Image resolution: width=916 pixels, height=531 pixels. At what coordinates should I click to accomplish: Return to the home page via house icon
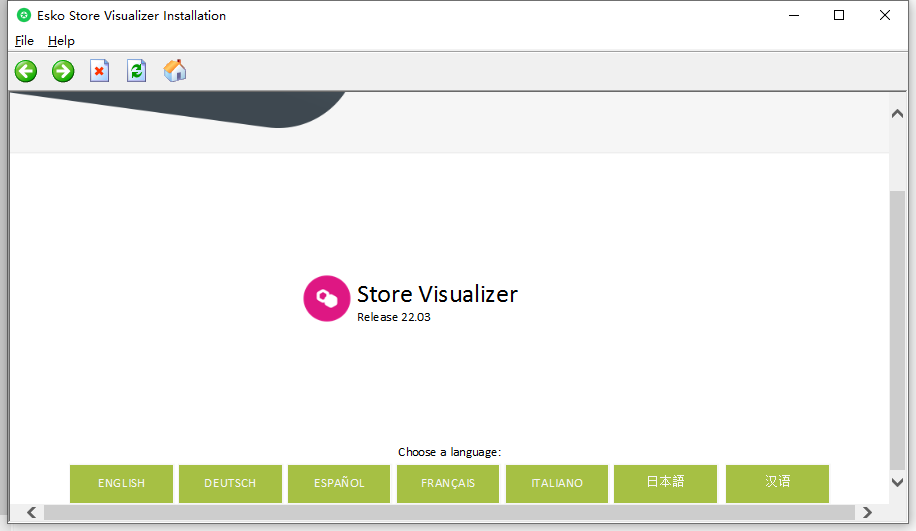[175, 71]
